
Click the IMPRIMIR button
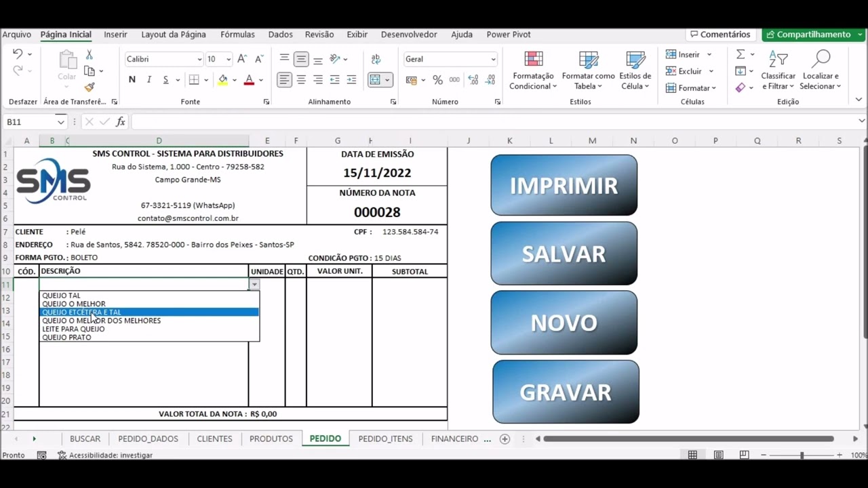click(564, 185)
